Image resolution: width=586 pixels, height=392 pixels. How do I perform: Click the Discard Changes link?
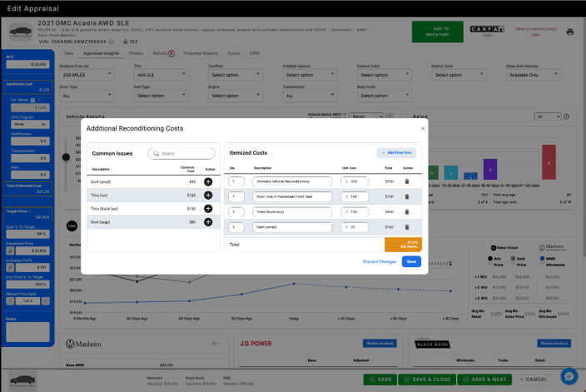click(x=380, y=261)
